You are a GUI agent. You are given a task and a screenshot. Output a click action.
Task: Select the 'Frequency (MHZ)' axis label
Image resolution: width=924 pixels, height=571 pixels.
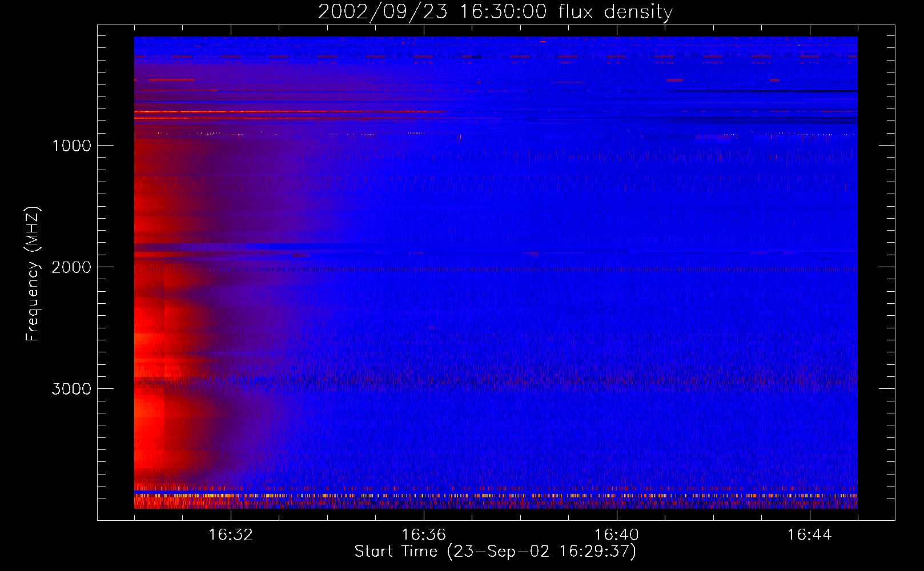click(x=33, y=274)
